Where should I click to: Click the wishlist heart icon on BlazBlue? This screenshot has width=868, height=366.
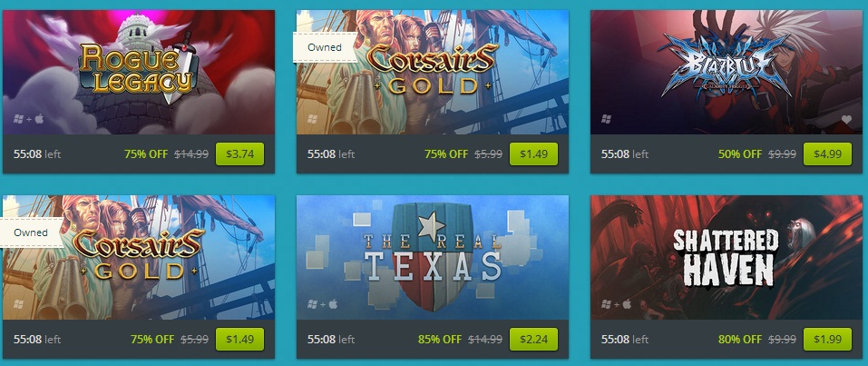tap(846, 119)
